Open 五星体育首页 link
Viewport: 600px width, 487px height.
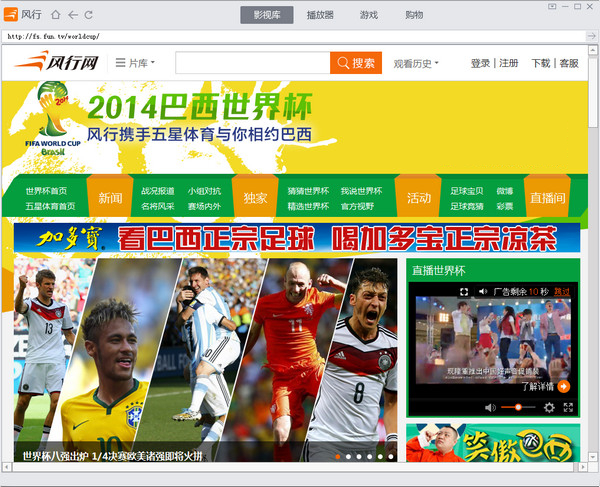(x=50, y=206)
